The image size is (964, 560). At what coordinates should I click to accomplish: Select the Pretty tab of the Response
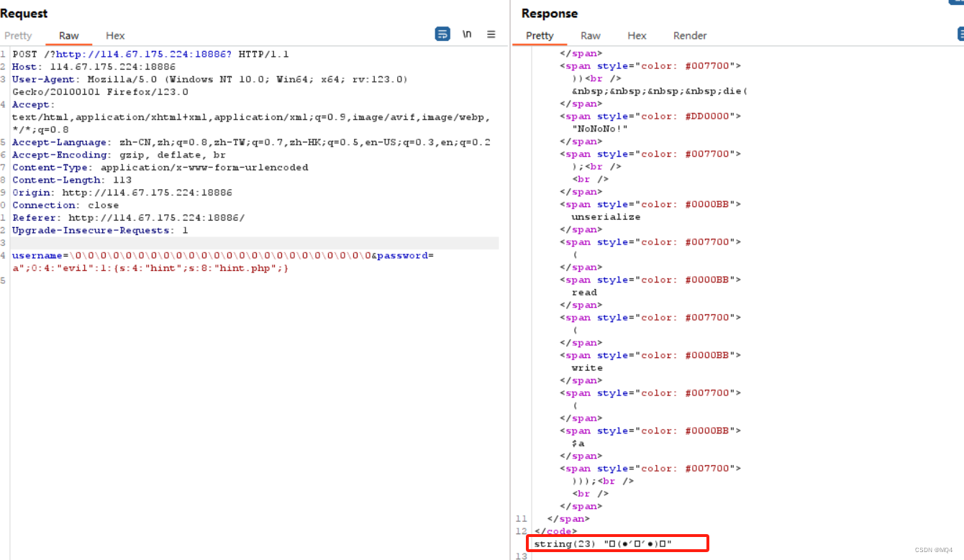pos(540,35)
